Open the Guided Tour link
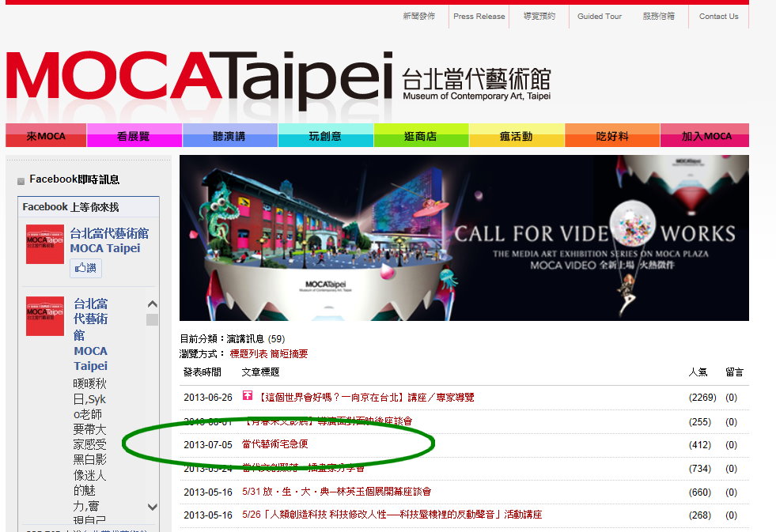Image resolution: width=776 pixels, height=532 pixels. click(x=600, y=17)
